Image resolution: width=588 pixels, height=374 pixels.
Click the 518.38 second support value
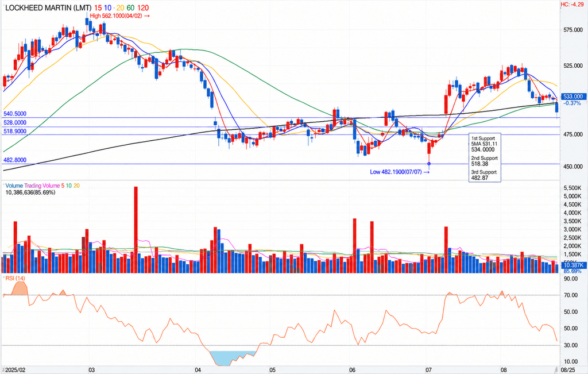(479, 164)
